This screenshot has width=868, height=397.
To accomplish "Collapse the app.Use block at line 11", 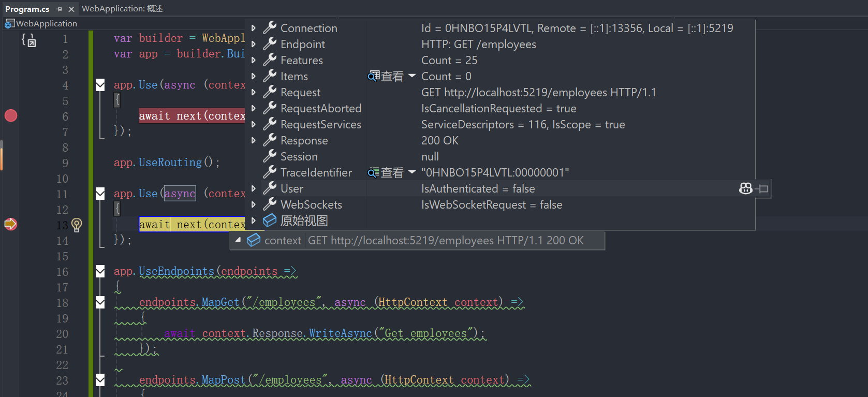I will (x=100, y=194).
